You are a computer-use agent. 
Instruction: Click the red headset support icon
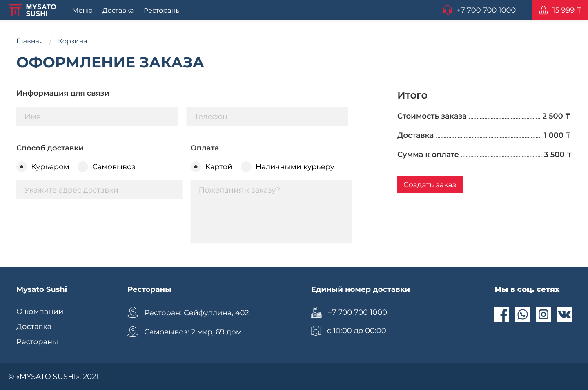[x=447, y=10]
